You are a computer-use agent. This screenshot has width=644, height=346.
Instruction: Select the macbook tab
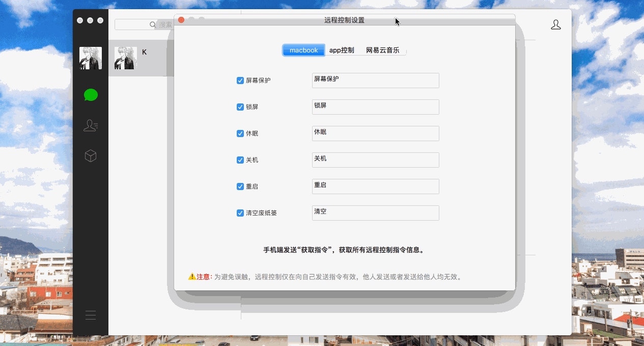click(303, 50)
